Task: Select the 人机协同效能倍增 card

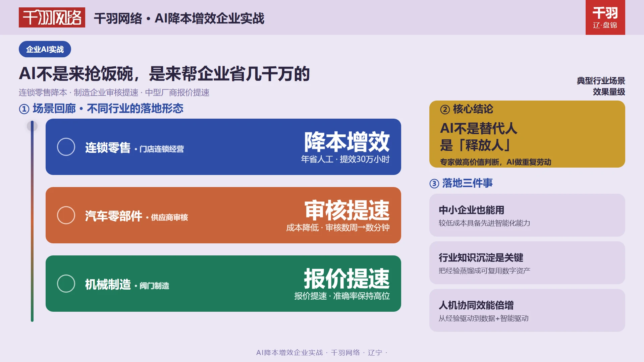Action: tap(527, 310)
